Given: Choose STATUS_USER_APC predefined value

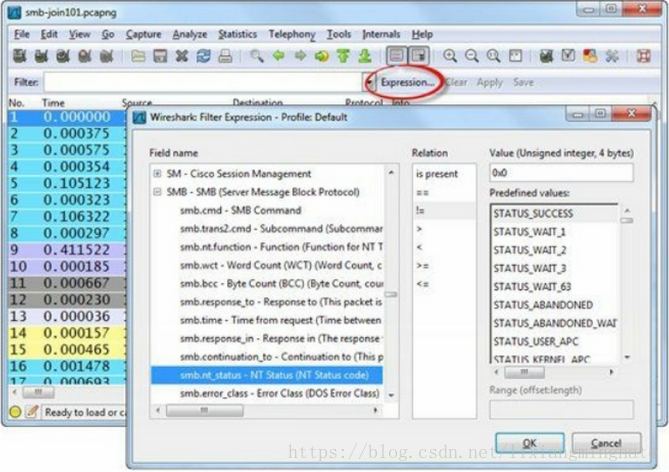Looking at the screenshot, I should pos(554,342).
